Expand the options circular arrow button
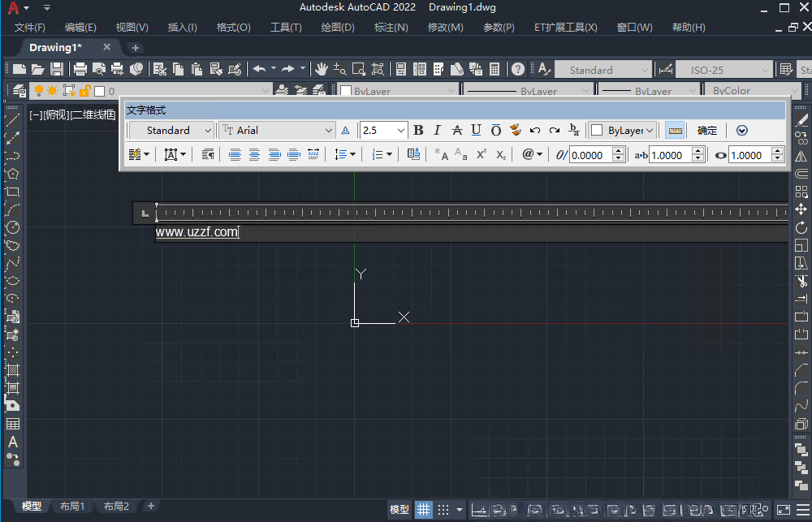Screen dimensions: 812x522 (742, 130)
